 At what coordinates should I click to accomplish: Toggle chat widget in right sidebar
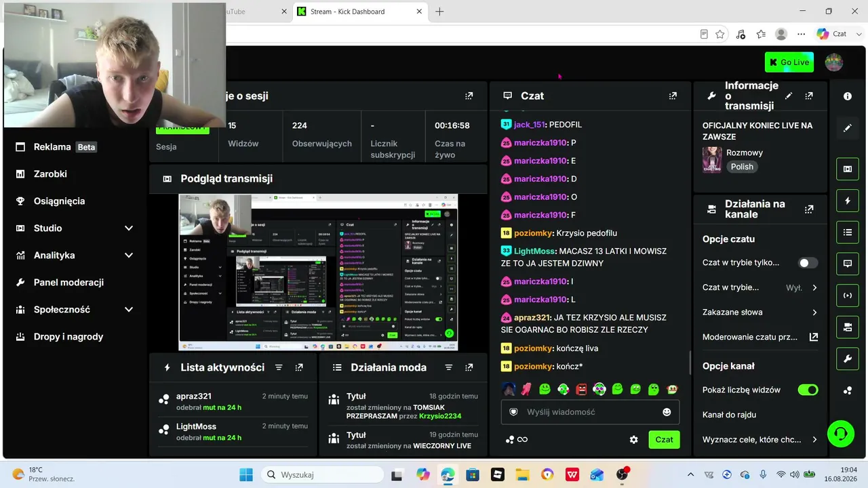coord(848,264)
